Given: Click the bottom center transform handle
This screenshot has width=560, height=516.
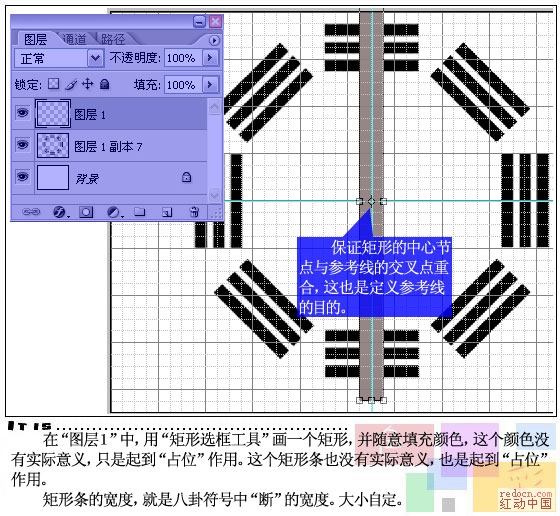Looking at the screenshot, I should 371,400.
